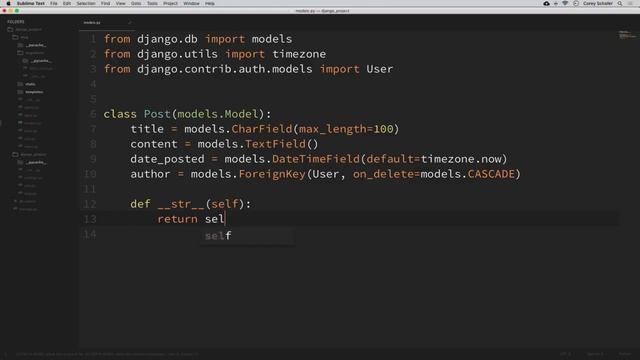Open the Tools menu
The image size is (640, 360).
click(152, 3)
